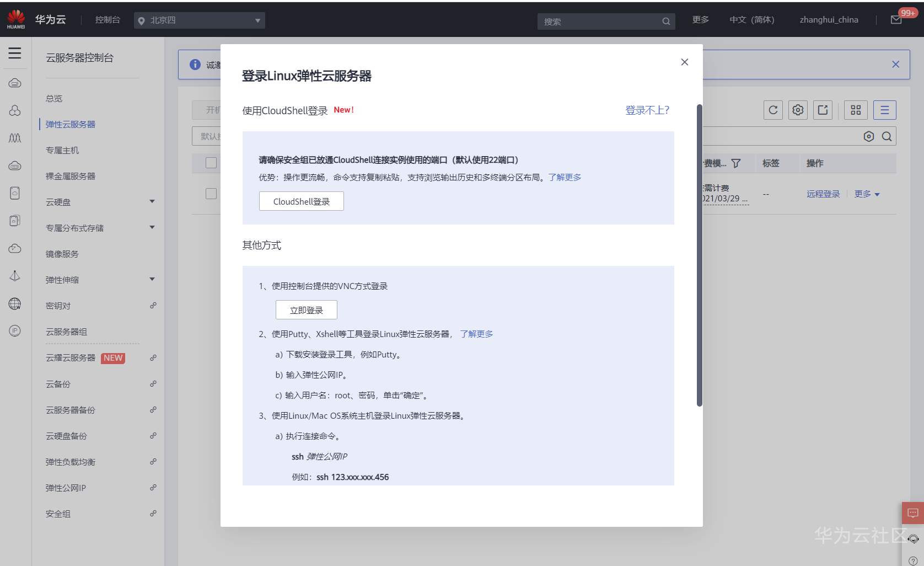Screen dimensions: 924x566
Task: Open 云服务器备份 in sidebar
Action: point(71,410)
